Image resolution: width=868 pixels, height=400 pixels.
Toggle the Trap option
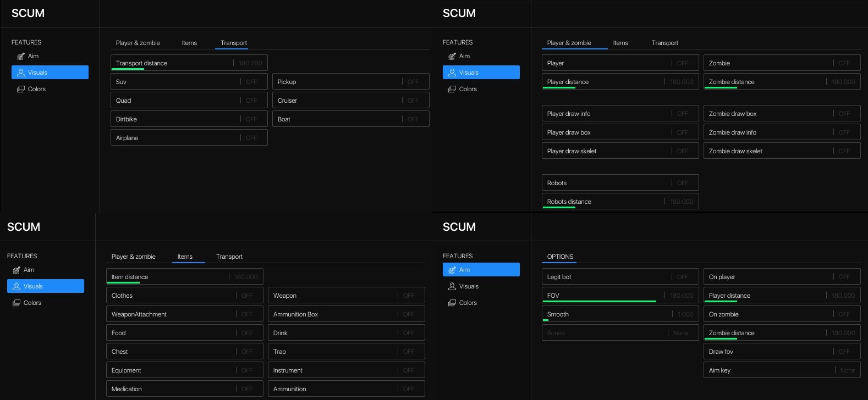347,352
